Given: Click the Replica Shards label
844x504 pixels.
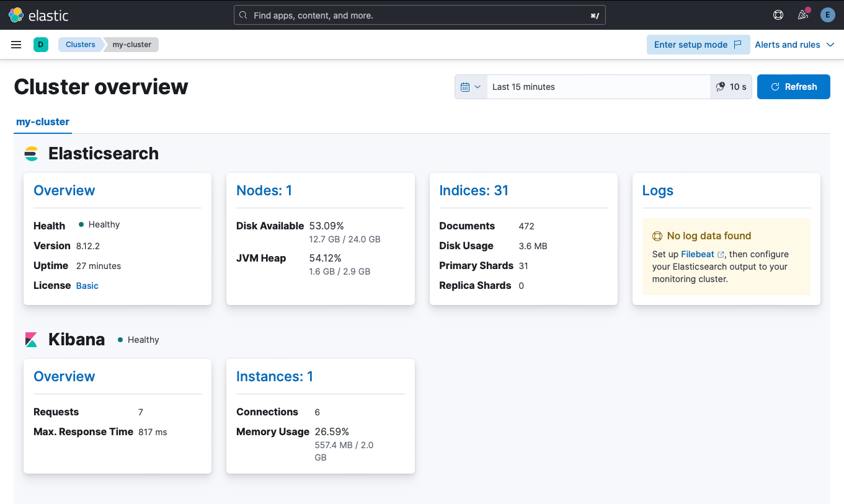Looking at the screenshot, I should coord(475,285).
